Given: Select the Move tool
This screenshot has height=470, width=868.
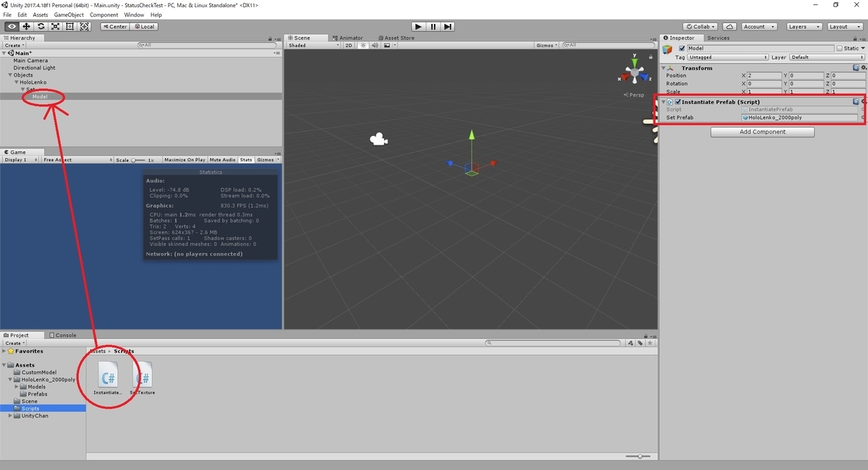Looking at the screenshot, I should (26, 27).
